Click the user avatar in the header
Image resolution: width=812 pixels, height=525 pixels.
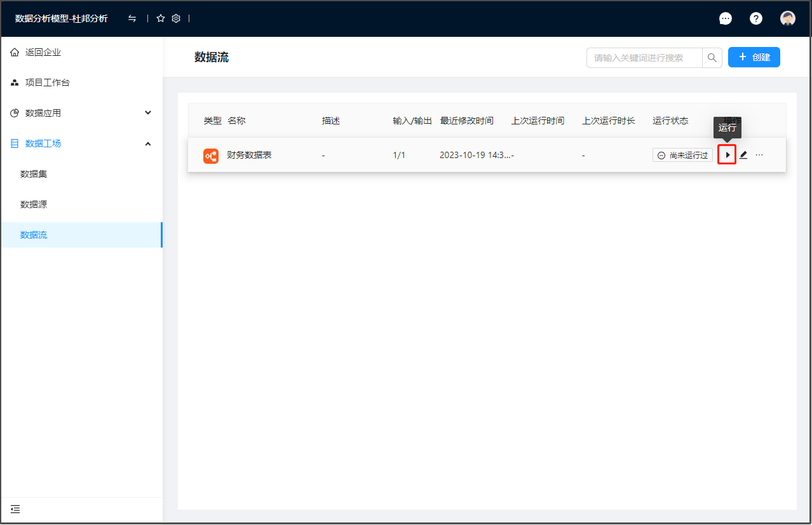click(788, 18)
